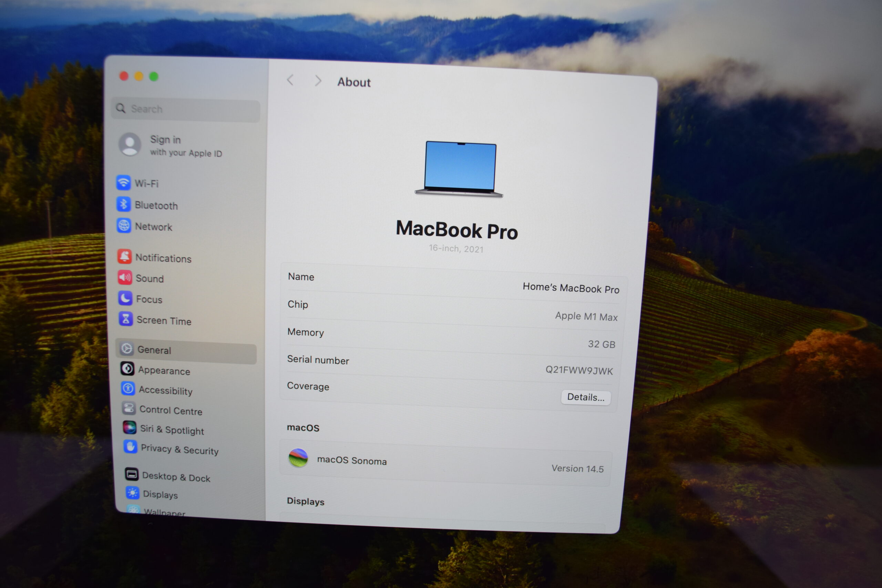Click the name Home's MacBook Pro

571,288
